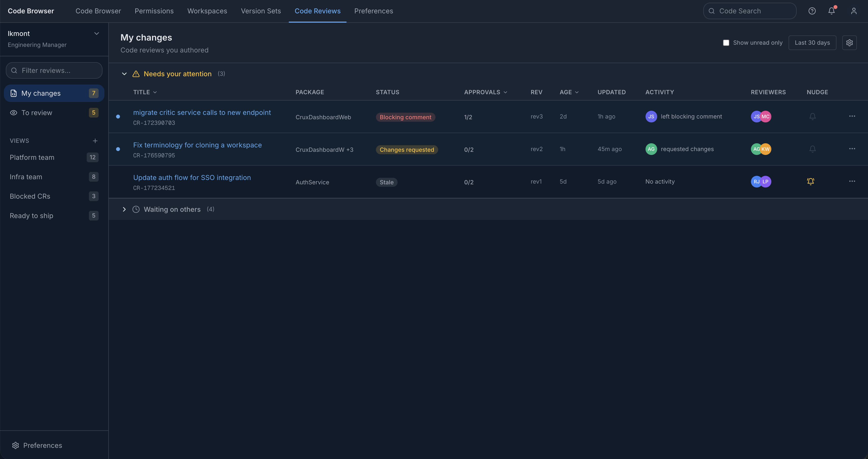Open the Code Search input field
This screenshot has width=868, height=459.
749,11
